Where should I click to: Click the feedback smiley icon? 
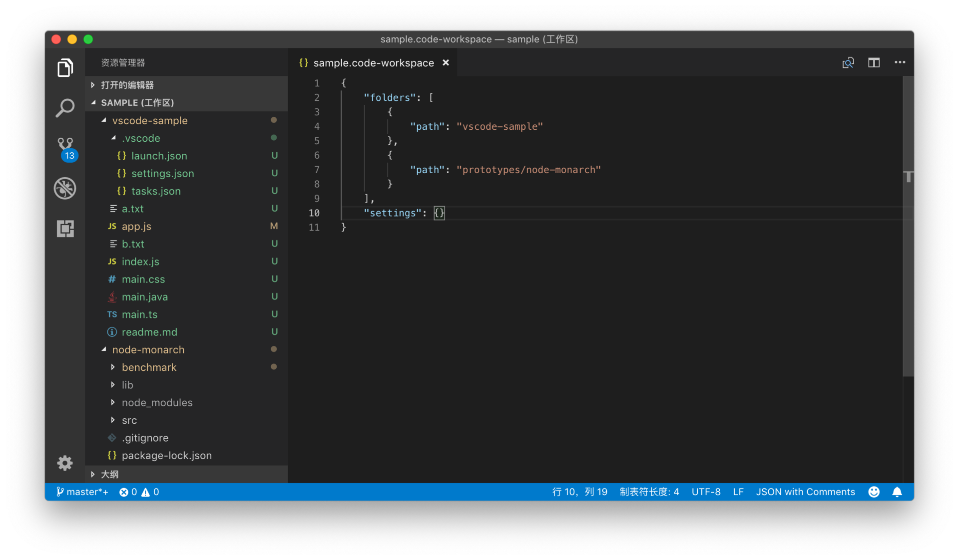(874, 492)
